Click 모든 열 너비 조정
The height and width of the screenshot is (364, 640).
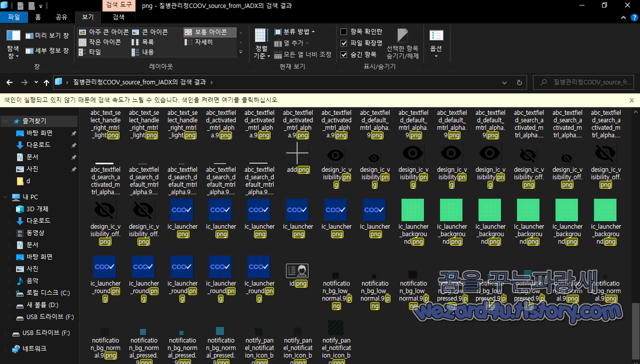tap(302, 54)
